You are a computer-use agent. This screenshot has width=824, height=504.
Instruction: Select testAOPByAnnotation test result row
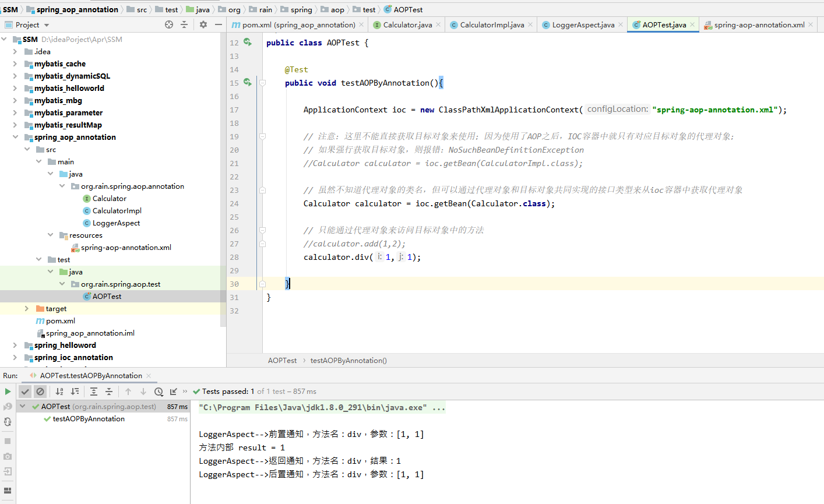point(103,419)
